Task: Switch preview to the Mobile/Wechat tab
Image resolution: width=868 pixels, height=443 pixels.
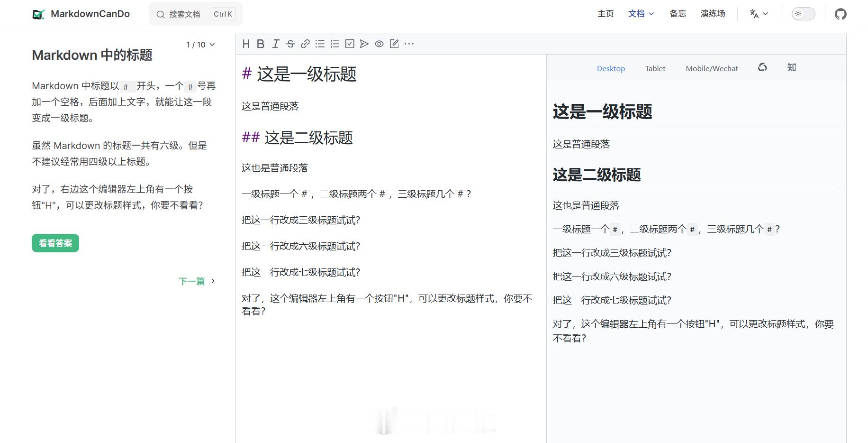Action: 712,68
